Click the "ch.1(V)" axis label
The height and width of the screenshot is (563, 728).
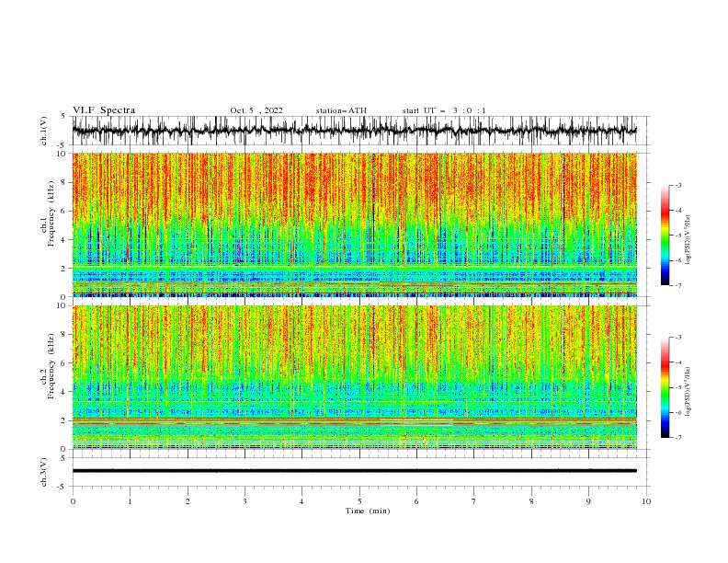[44, 131]
